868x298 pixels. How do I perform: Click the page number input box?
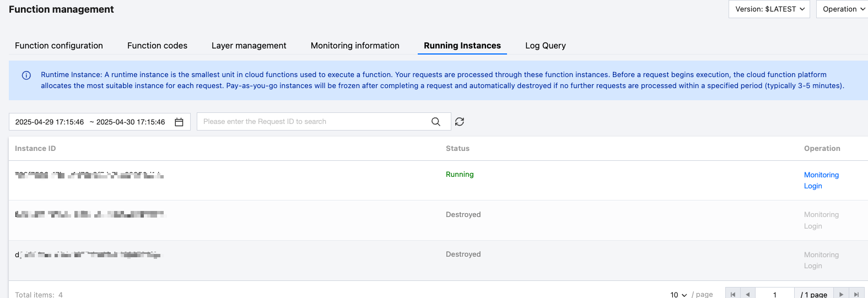(x=774, y=294)
